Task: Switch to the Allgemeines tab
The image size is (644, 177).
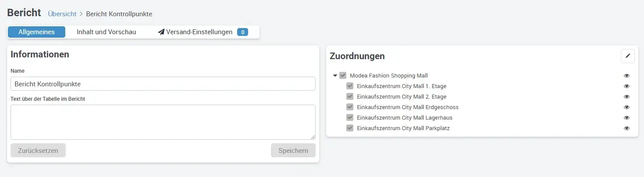Action: pyautogui.click(x=36, y=32)
